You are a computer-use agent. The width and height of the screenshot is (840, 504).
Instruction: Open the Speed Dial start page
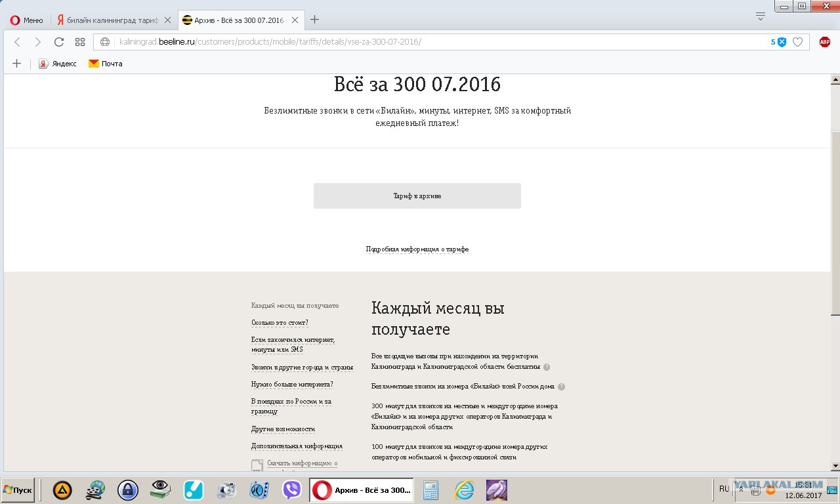pos(80,42)
